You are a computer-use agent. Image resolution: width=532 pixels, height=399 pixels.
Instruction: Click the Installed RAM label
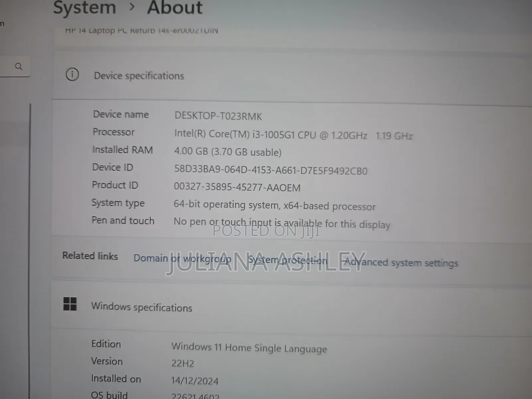pyautogui.click(x=122, y=150)
